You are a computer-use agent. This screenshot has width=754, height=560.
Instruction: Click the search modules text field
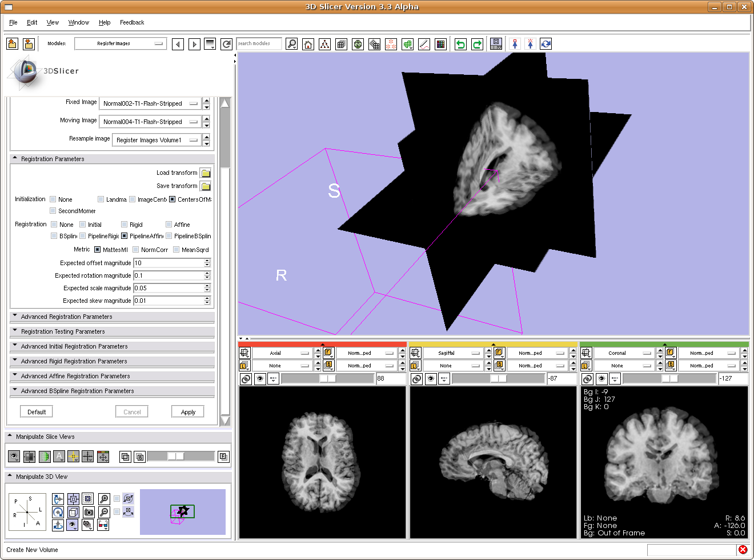tap(259, 43)
